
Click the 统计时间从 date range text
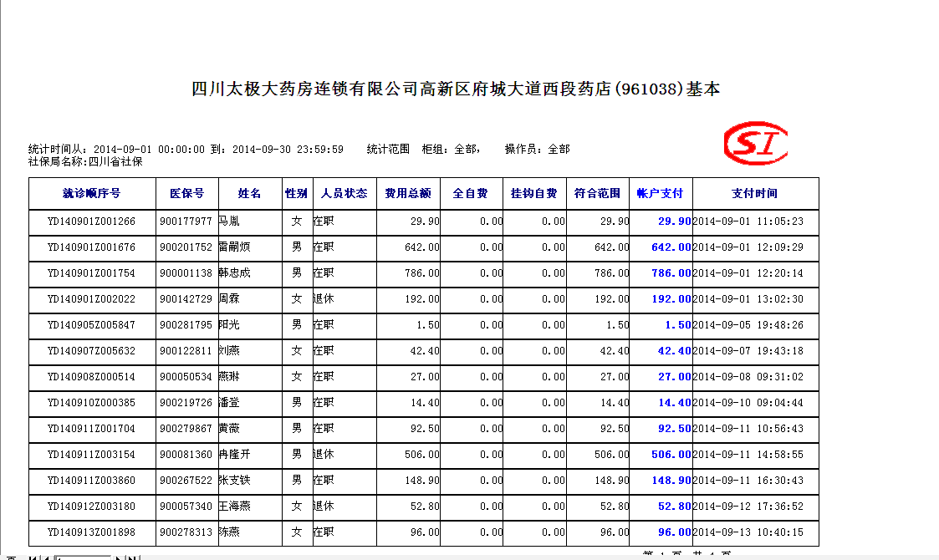[x=186, y=149]
